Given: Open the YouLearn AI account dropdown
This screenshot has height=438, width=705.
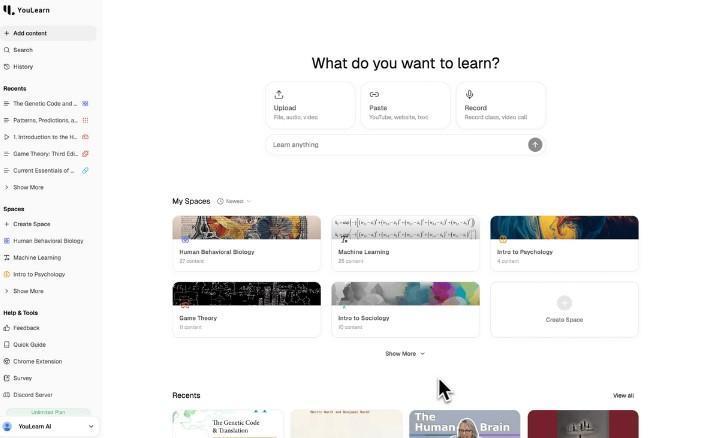Looking at the screenshot, I should tap(49, 426).
